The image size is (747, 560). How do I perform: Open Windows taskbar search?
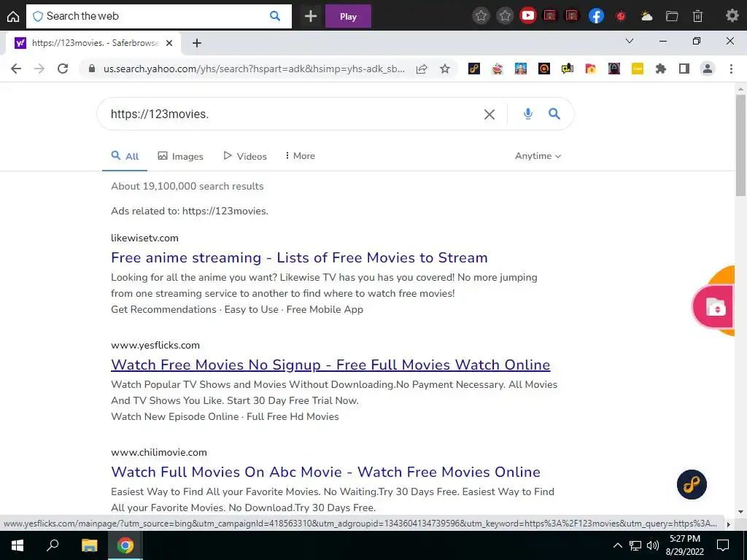[x=53, y=545]
